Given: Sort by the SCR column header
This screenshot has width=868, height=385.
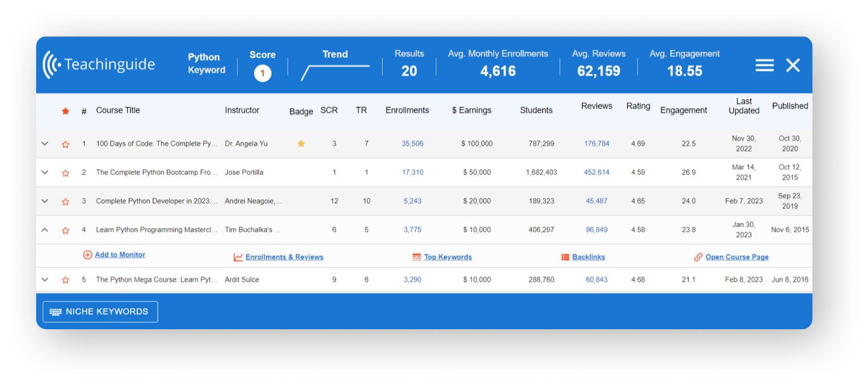Looking at the screenshot, I should click(329, 110).
